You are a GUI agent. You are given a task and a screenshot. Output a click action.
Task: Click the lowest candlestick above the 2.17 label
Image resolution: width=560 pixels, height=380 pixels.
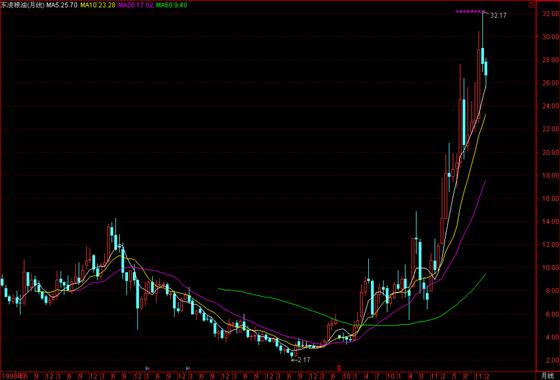(292, 354)
